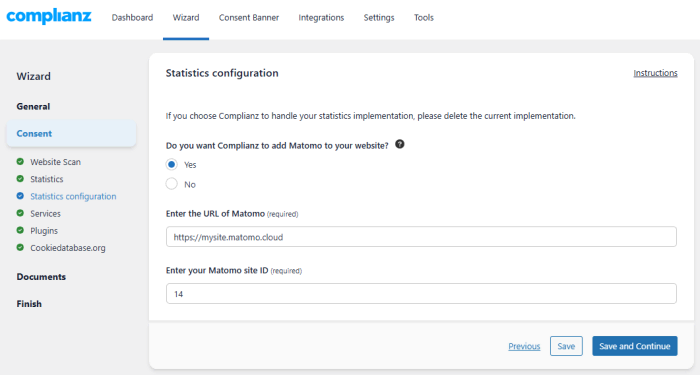The image size is (700, 375).
Task: Click green check icon beside Plugins
Action: coord(20,230)
